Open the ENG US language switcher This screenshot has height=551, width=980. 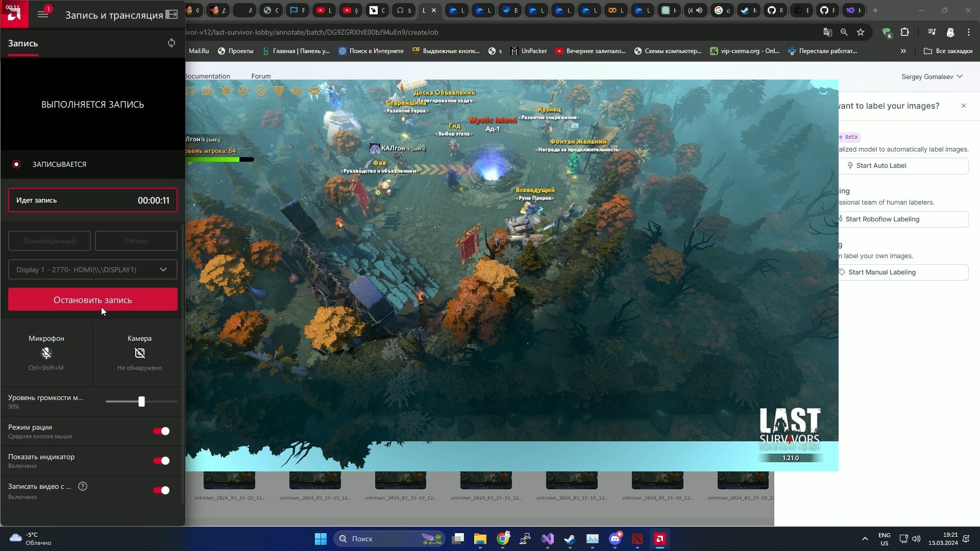point(884,539)
